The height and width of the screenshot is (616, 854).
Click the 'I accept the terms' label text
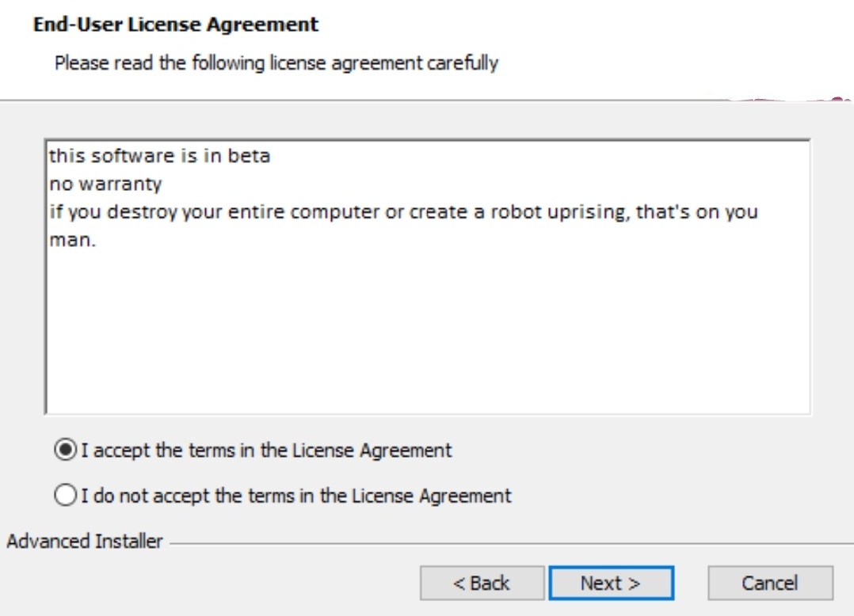(x=266, y=451)
